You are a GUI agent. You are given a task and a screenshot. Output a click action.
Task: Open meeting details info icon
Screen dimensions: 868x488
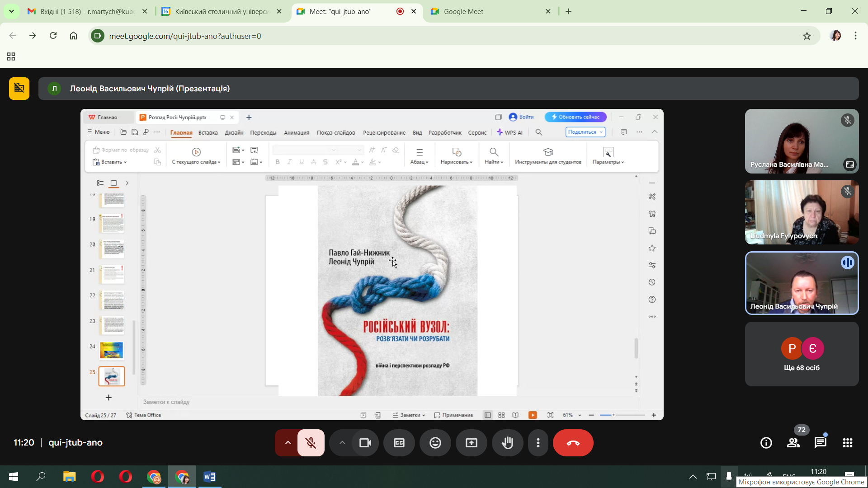pos(766,443)
